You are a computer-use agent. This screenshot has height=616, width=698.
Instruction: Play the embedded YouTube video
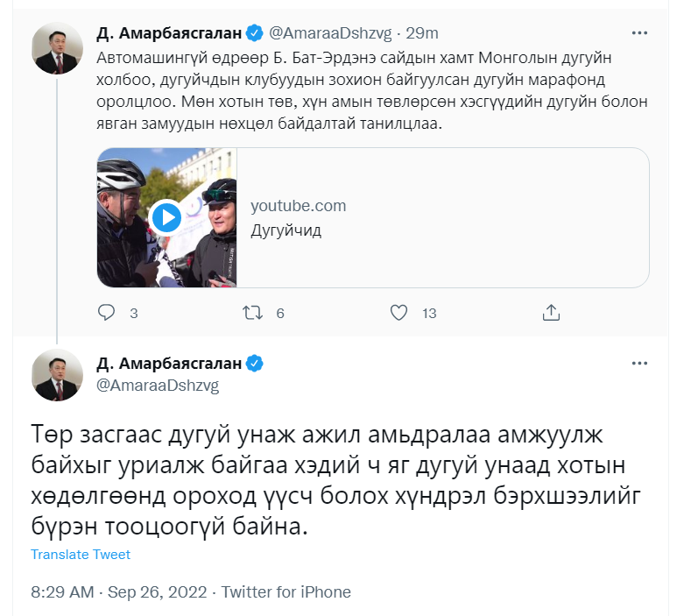tap(166, 217)
